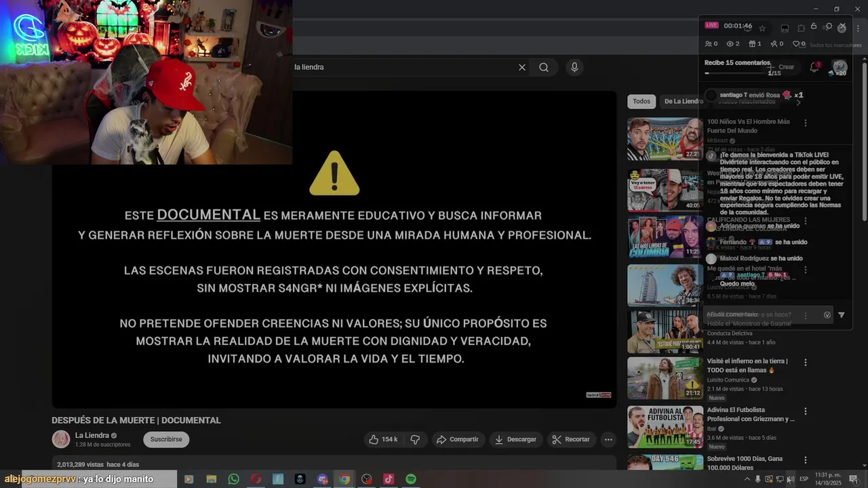Open the La Liendra channel name link
This screenshot has width=868, height=488.
point(92,435)
